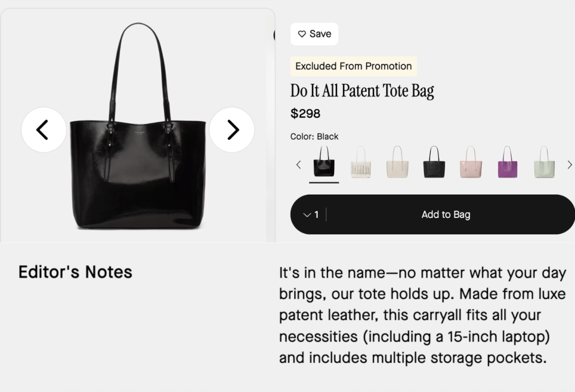This screenshot has width=575, height=392.
Task: Click the large black tote product image
Action: [138, 168]
